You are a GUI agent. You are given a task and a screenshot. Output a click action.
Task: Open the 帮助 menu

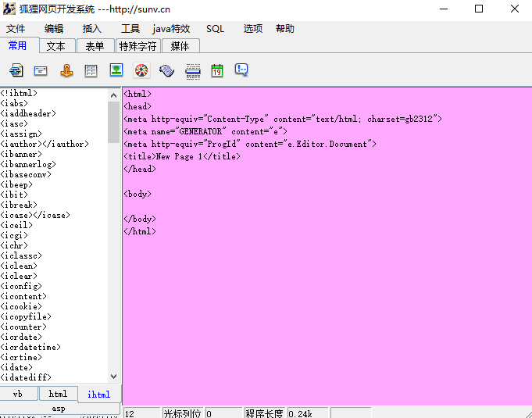[285, 28]
